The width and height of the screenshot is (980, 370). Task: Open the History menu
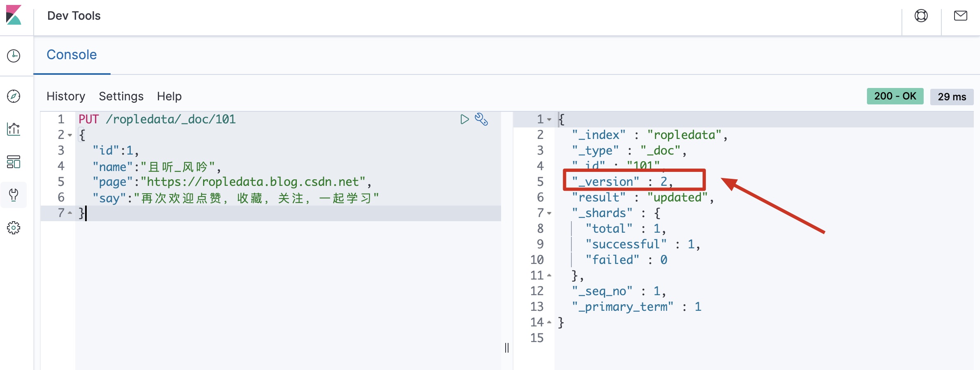(x=66, y=96)
